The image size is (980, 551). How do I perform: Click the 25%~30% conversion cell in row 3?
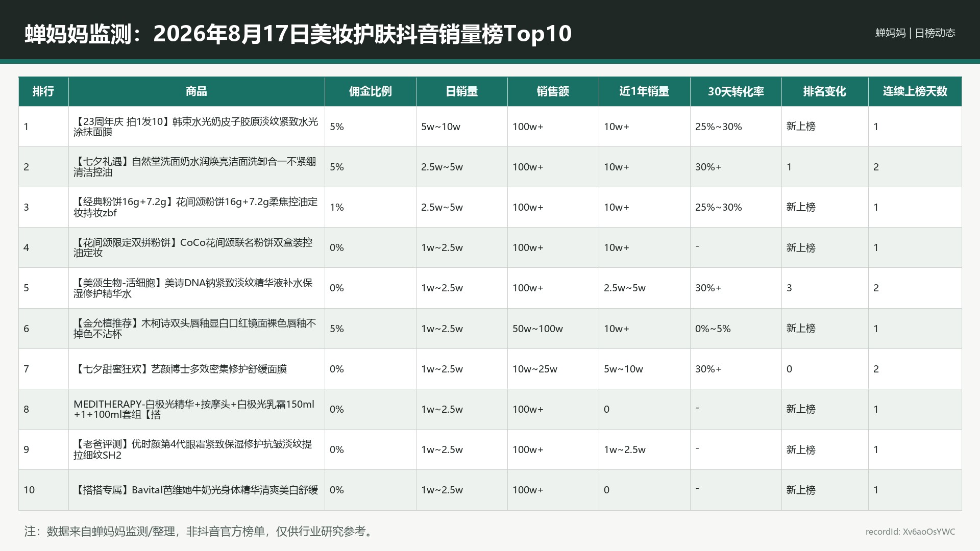[736, 207]
